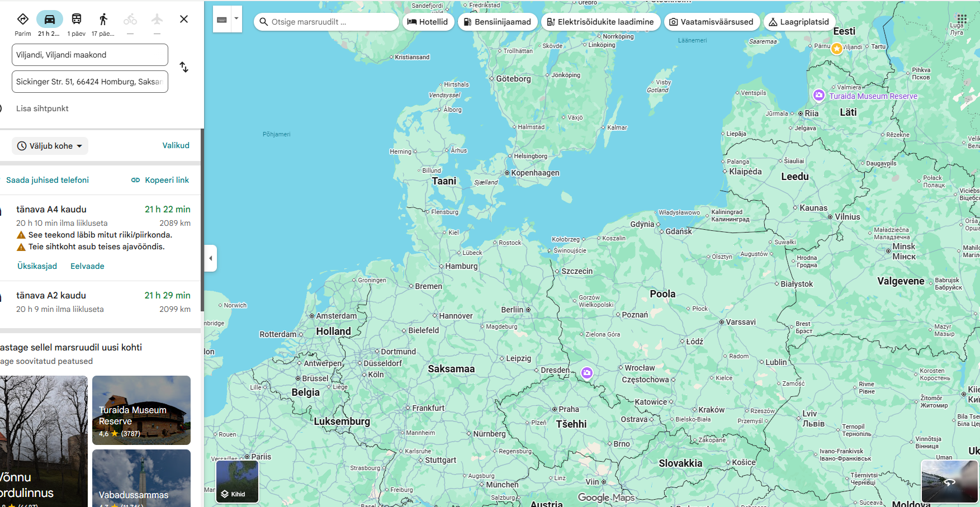This screenshot has width=980, height=507.
Task: Click the Kopeeri link button
Action: 160,180
